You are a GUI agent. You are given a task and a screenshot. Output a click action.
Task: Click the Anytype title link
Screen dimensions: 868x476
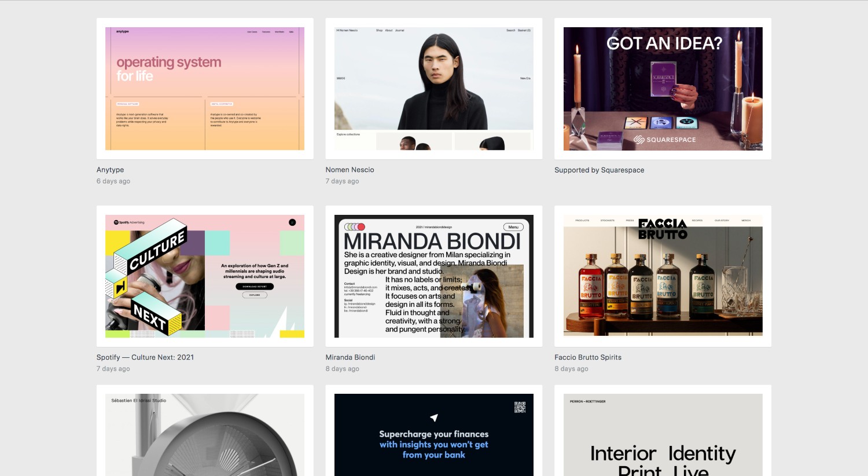point(110,170)
